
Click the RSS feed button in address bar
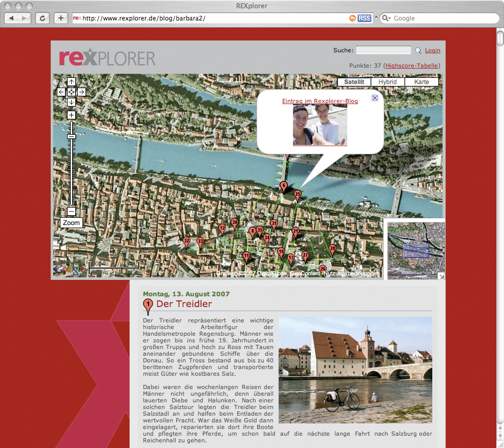pyautogui.click(x=364, y=18)
